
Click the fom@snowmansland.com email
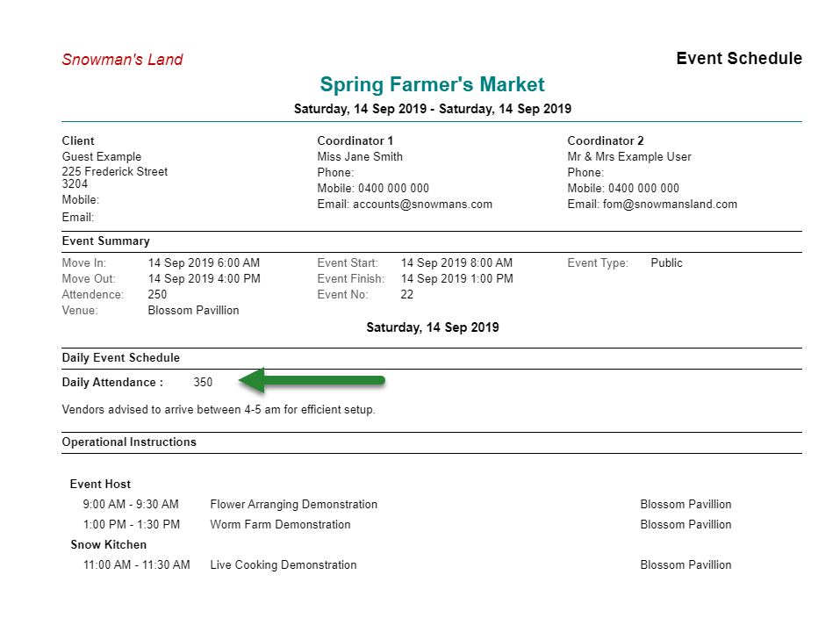click(x=670, y=205)
